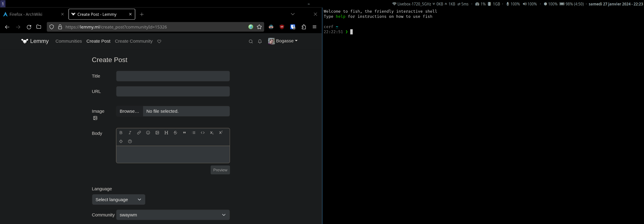Image resolution: width=644 pixels, height=224 pixels.
Task: Click the speaker volume 100% indicator
Action: tap(530, 4)
